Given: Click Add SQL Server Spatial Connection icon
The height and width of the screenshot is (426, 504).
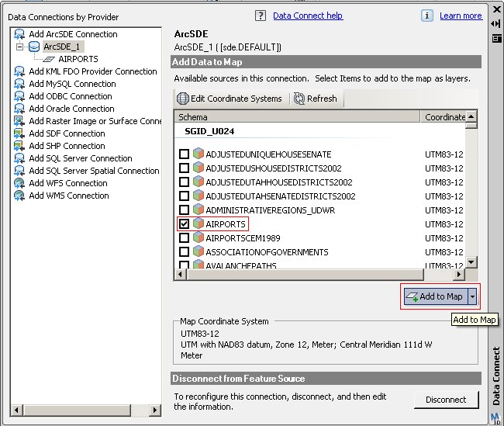Looking at the screenshot, I should 19,171.
